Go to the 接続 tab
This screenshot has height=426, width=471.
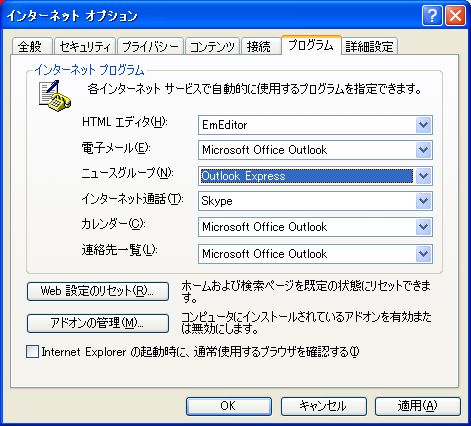(x=260, y=46)
